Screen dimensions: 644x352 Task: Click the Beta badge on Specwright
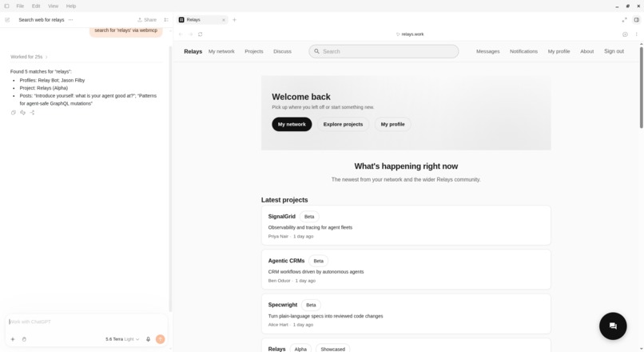coord(311,305)
